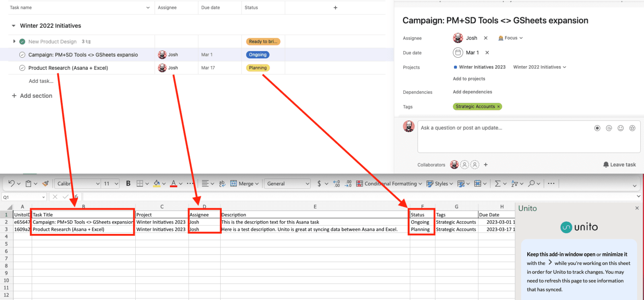644x300 pixels.
Task: Collapse the Winter 2022 Initiatives section
Action: pos(14,26)
